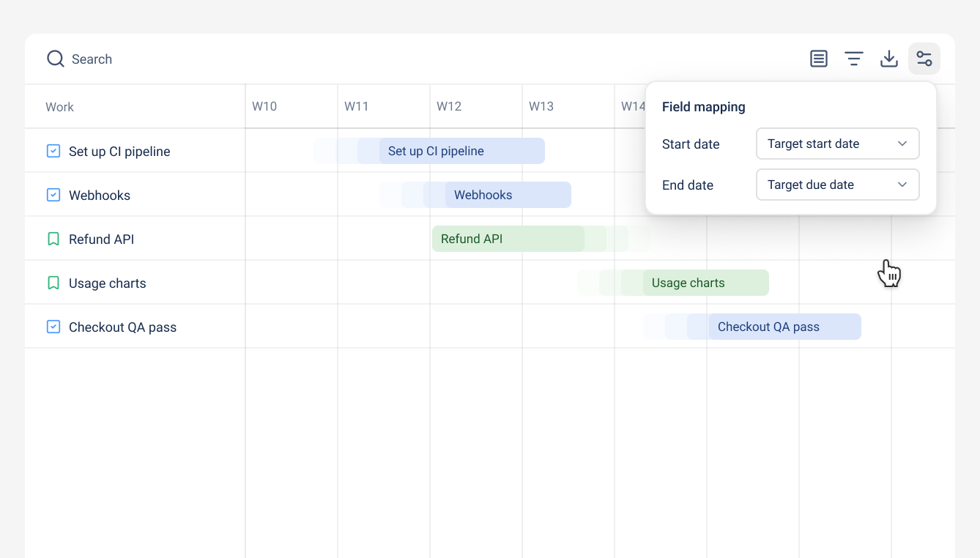
Task: Open the filter icon in toolbar
Action: point(854,59)
